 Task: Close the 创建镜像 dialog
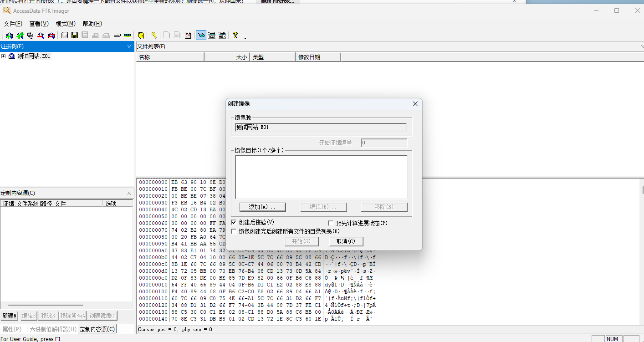415,104
